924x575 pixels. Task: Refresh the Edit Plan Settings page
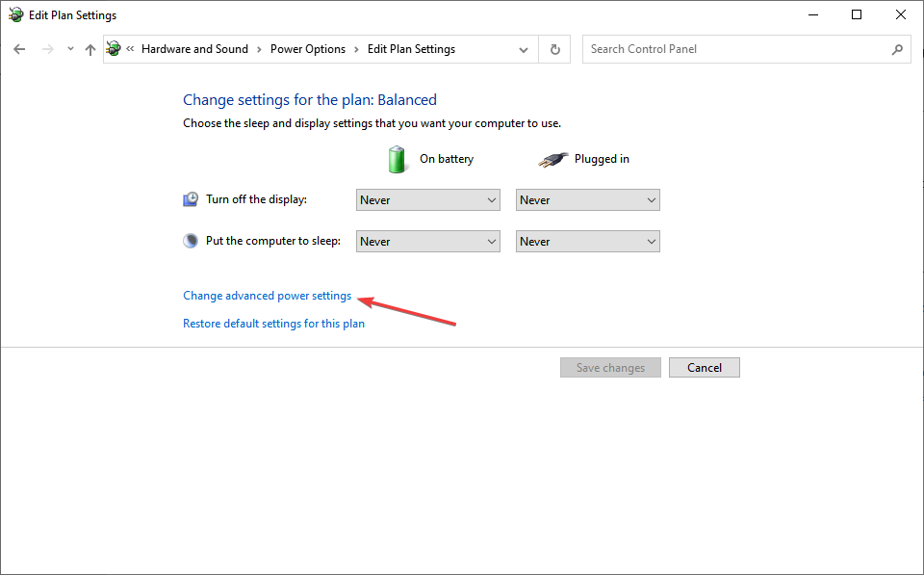[554, 49]
